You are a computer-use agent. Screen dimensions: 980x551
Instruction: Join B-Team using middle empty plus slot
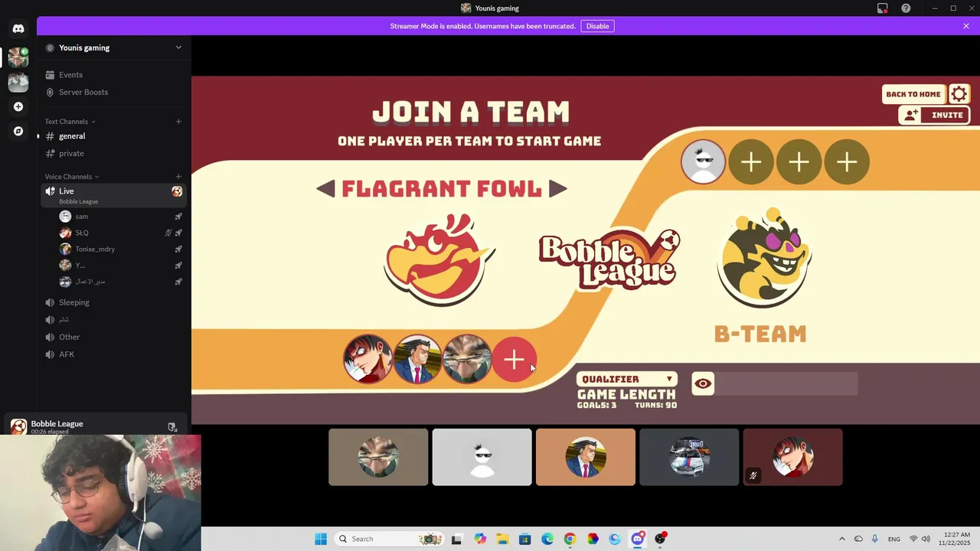799,161
